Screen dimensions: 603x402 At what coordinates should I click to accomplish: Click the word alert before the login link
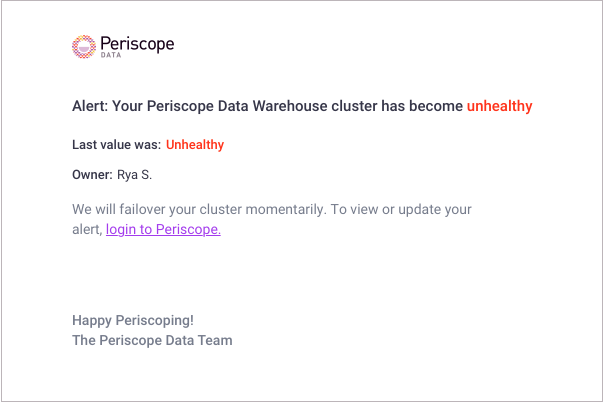tap(87, 229)
